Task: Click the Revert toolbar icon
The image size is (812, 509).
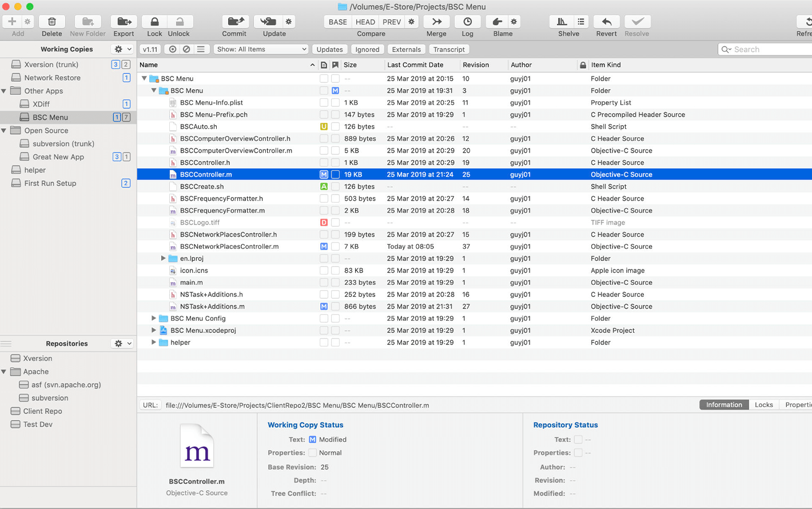Action: (606, 22)
